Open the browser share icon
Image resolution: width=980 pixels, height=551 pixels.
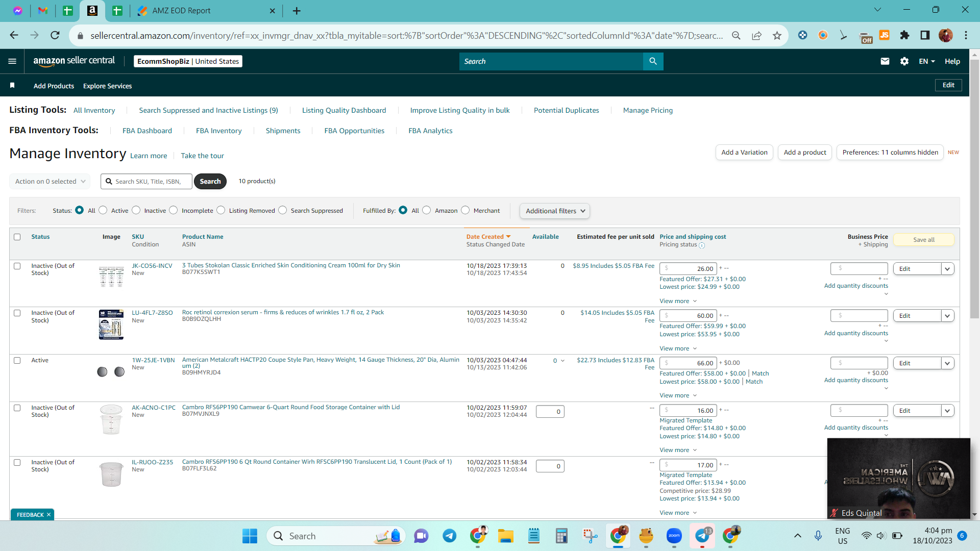click(x=756, y=35)
